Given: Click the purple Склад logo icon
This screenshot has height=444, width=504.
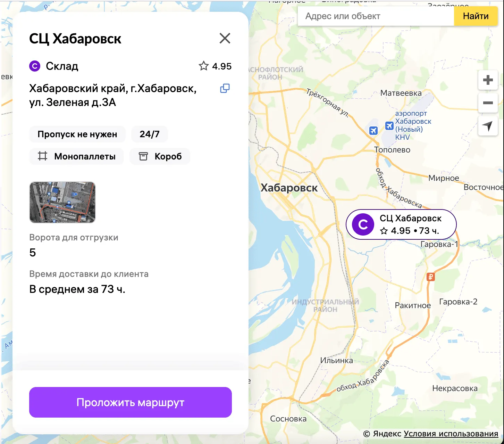Looking at the screenshot, I should (35, 66).
